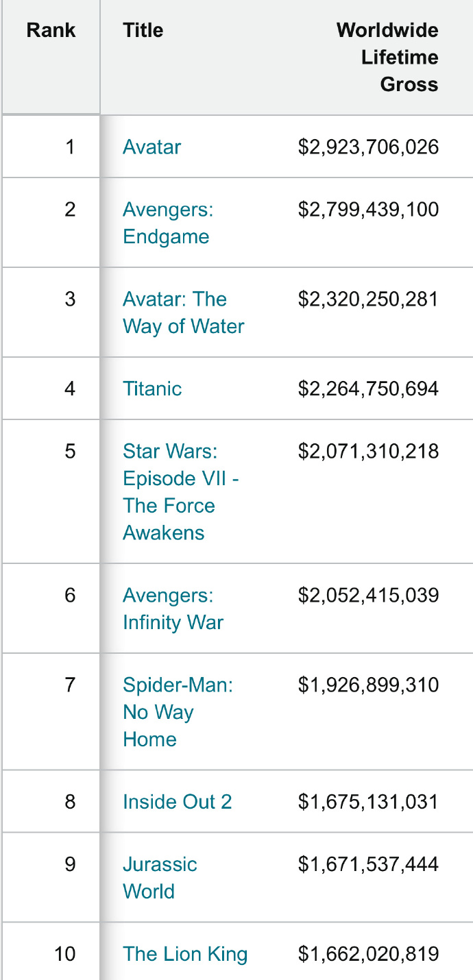Image resolution: width=473 pixels, height=980 pixels.
Task: Click the rank 10 cell
Action: click(65, 954)
